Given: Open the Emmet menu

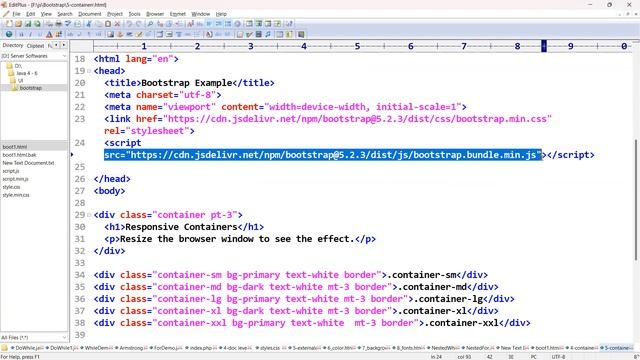Looking at the screenshot, I should coord(178,14).
